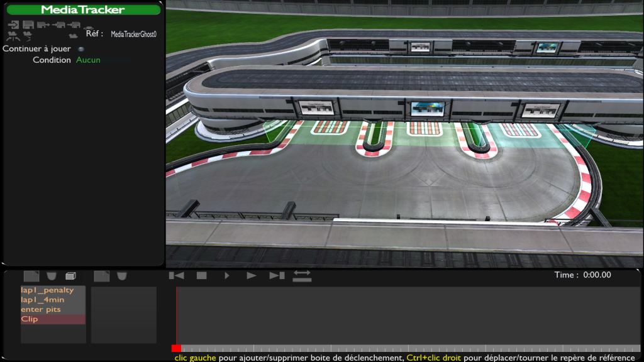Image resolution: width=644 pixels, height=362 pixels.
Task: Stop playback with the square button
Action: [202, 276]
